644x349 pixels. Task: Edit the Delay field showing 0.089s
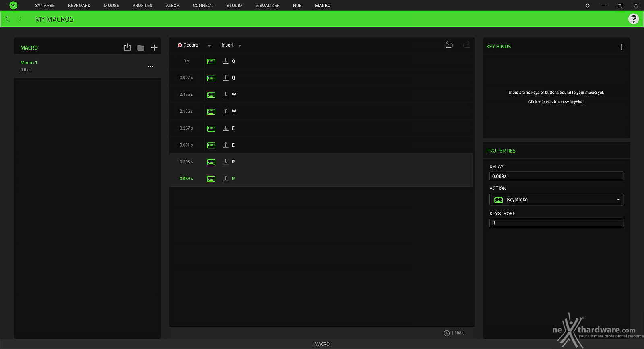(x=556, y=176)
